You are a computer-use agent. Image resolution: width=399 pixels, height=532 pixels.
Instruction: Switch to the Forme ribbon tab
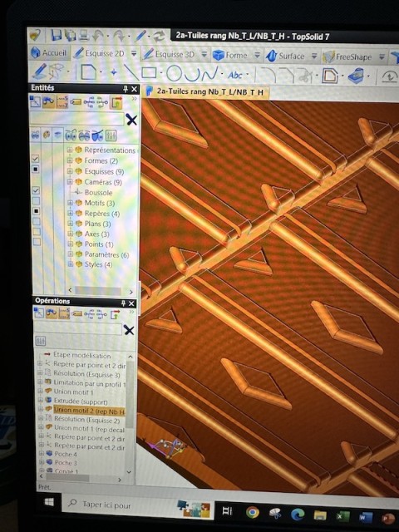tap(231, 55)
